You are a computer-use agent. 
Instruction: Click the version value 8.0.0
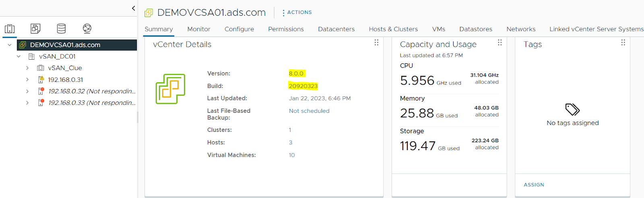pyautogui.click(x=296, y=73)
